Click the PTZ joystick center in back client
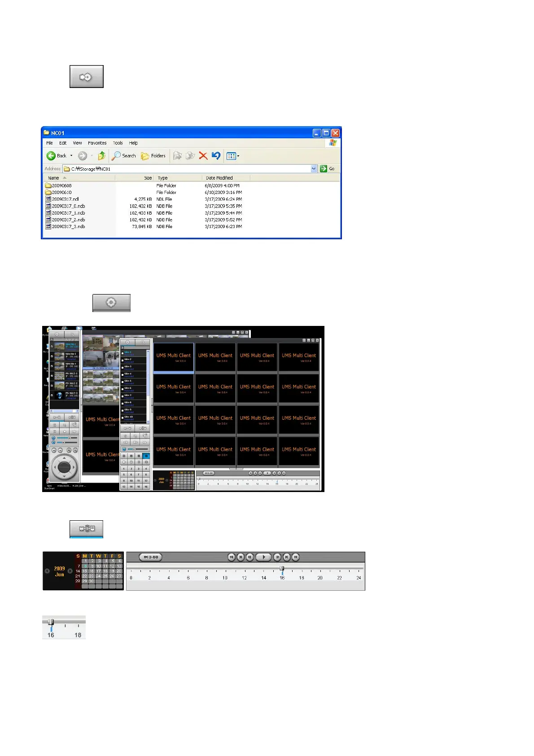This screenshot has width=534, height=756. tap(64, 467)
